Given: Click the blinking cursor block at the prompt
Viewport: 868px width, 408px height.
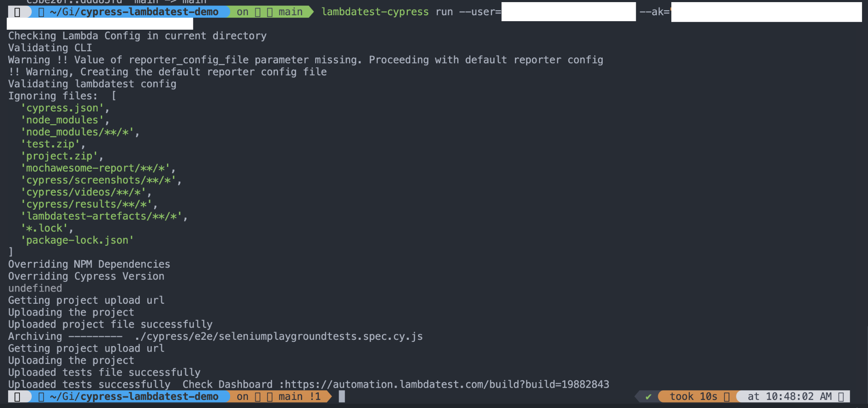Looking at the screenshot, I should pos(342,397).
